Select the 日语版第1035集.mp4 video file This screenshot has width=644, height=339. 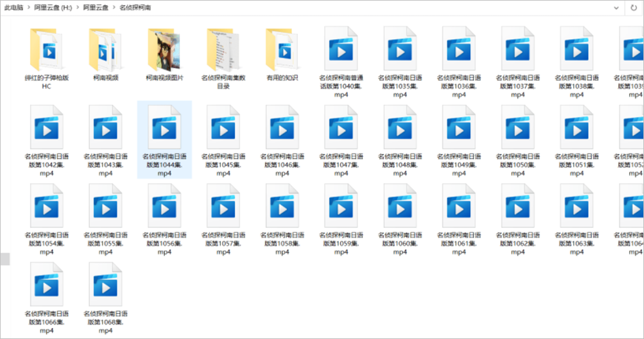[400, 62]
